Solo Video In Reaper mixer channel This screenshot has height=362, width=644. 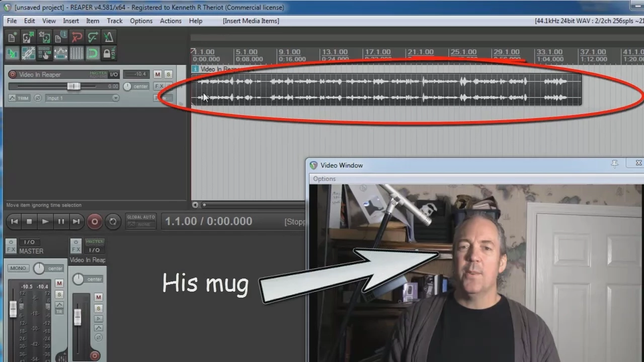pyautogui.click(x=99, y=308)
